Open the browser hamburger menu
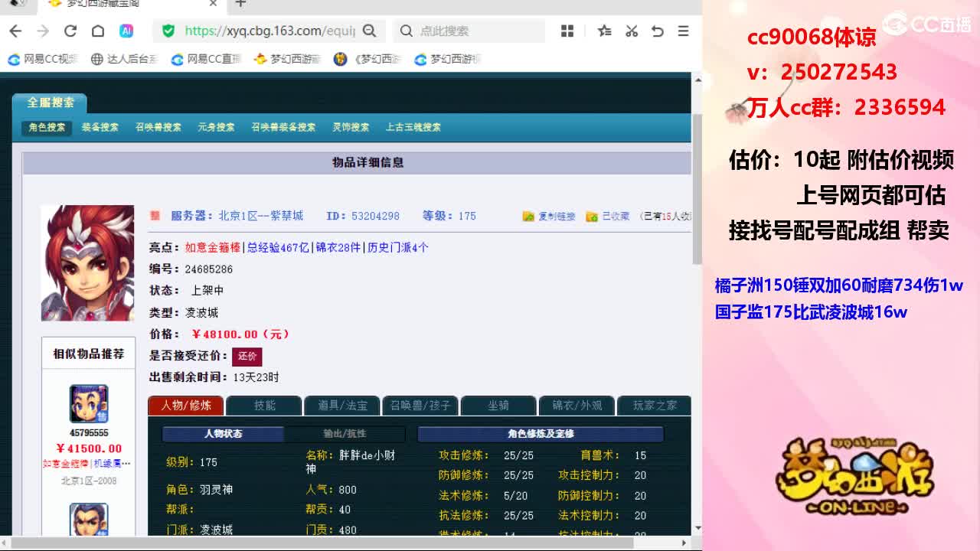 point(684,31)
